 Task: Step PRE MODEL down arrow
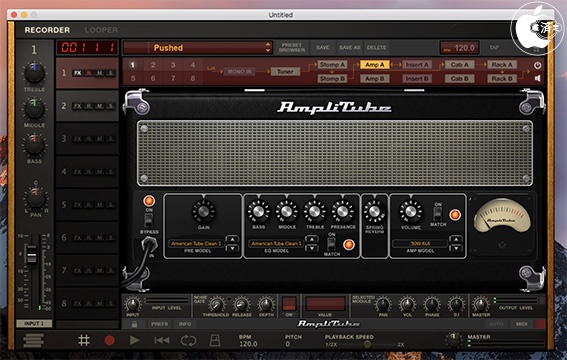click(232, 248)
